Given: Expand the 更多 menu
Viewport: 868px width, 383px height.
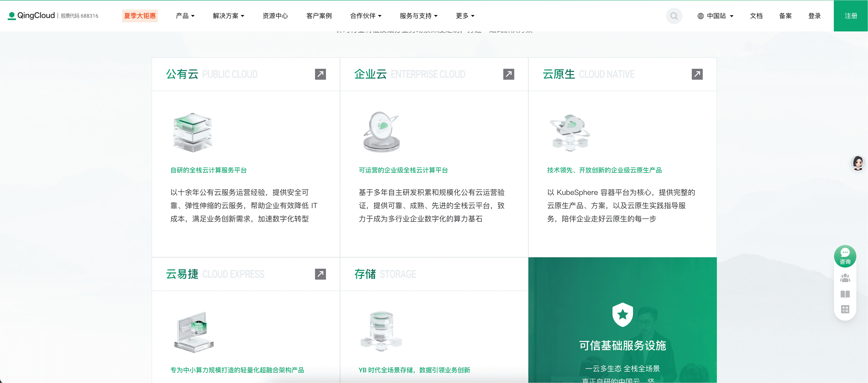Looking at the screenshot, I should coord(465,16).
